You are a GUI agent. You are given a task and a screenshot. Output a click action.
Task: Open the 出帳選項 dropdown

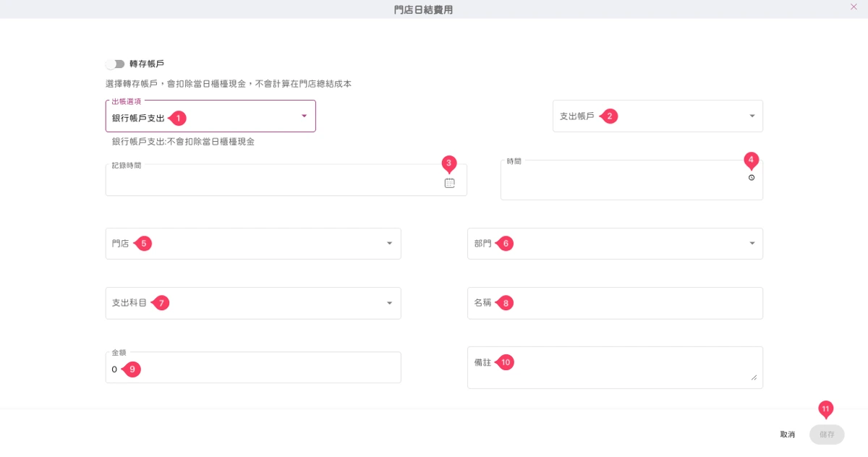tap(210, 116)
